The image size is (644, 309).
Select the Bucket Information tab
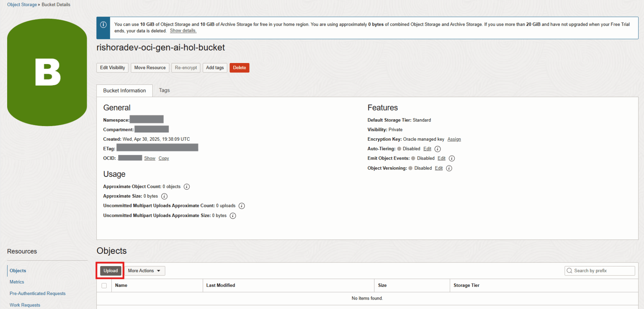[124, 91]
